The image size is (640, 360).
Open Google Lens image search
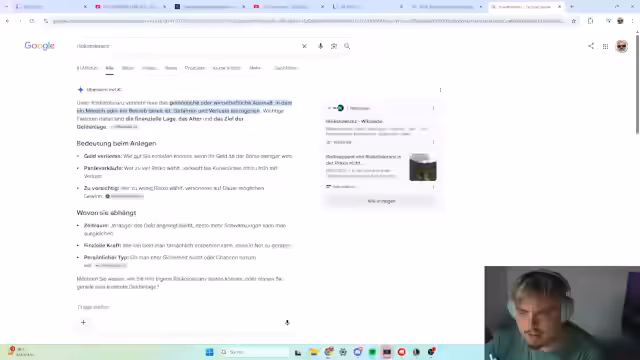(334, 46)
